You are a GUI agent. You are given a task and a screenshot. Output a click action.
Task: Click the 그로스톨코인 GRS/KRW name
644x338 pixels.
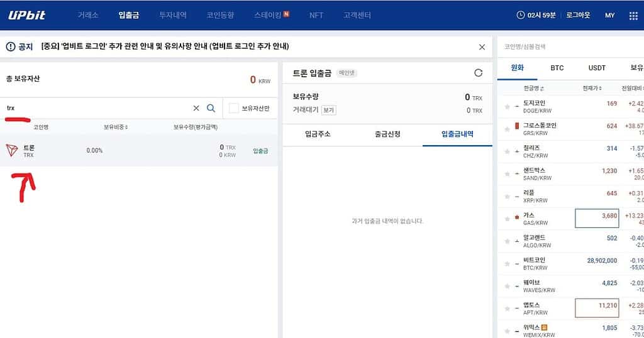(540, 129)
